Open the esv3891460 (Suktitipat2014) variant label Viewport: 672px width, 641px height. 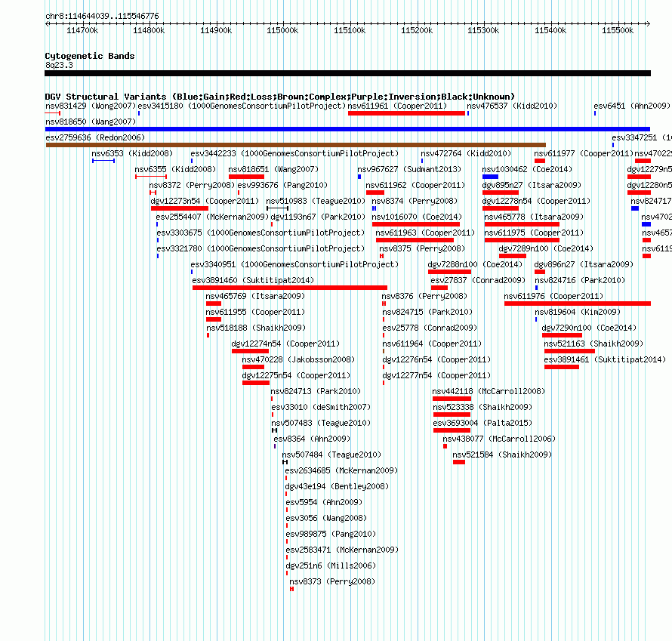click(253, 280)
